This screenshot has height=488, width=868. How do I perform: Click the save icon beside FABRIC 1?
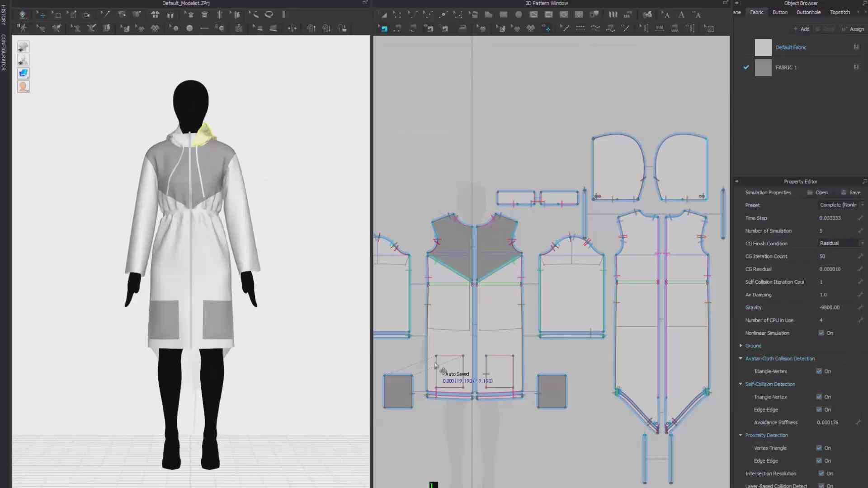856,67
